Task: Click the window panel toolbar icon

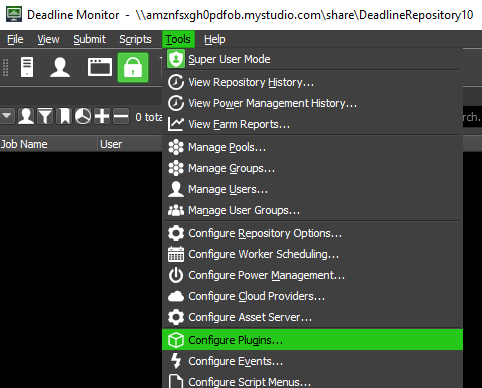Action: pos(100,67)
